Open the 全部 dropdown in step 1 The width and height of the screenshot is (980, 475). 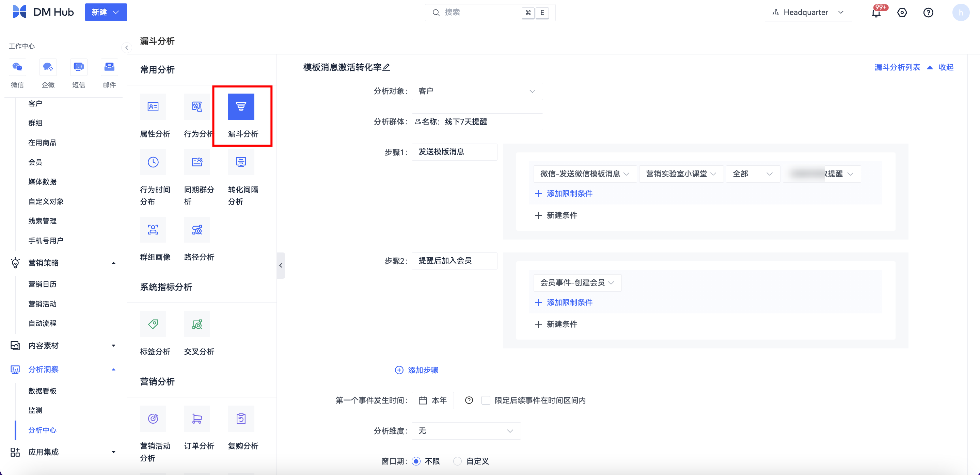pos(753,174)
